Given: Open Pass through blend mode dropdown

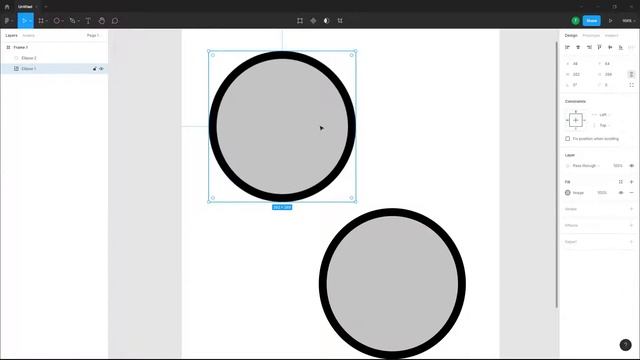Looking at the screenshot, I should (x=586, y=166).
